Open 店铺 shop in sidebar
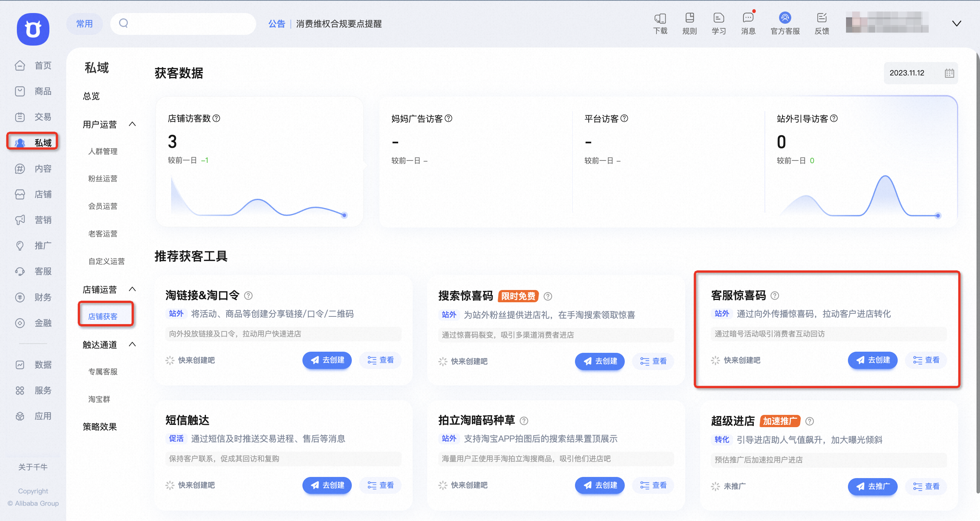 33,194
